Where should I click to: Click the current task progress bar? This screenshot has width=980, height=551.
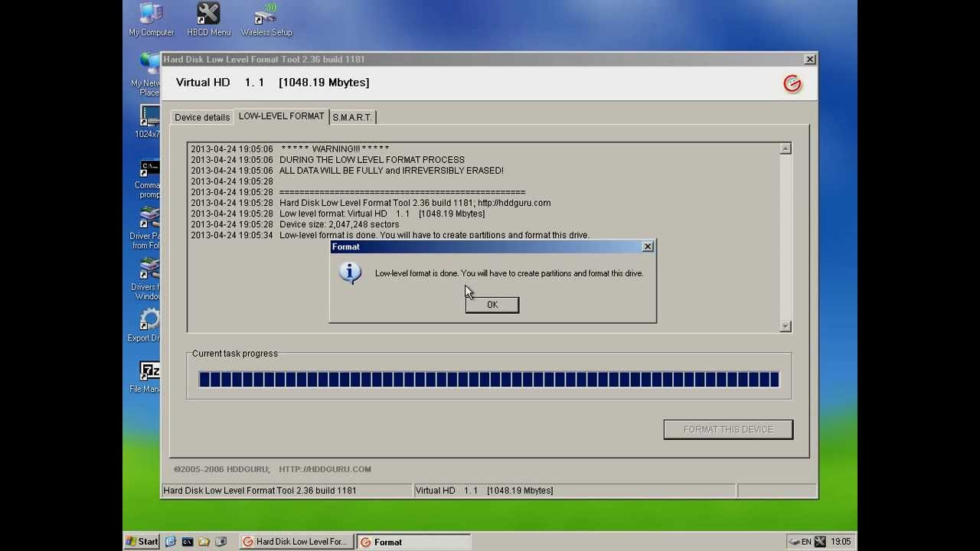point(489,379)
